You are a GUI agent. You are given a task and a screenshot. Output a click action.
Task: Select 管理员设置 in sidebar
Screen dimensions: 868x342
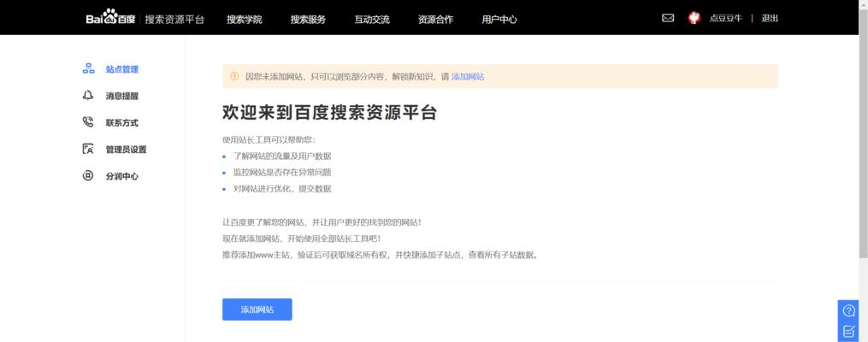[x=127, y=150]
